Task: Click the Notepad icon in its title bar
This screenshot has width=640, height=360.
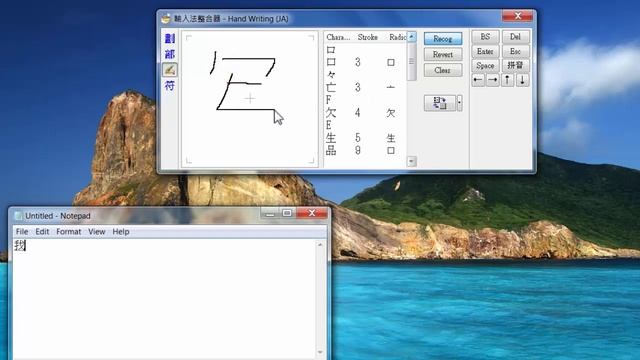Action: tap(18, 216)
